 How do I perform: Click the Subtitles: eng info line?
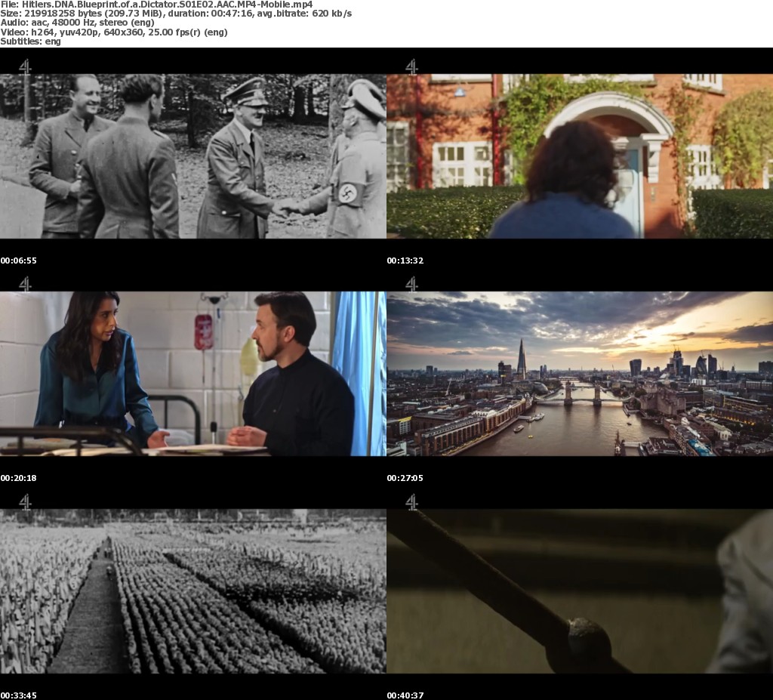coord(30,42)
